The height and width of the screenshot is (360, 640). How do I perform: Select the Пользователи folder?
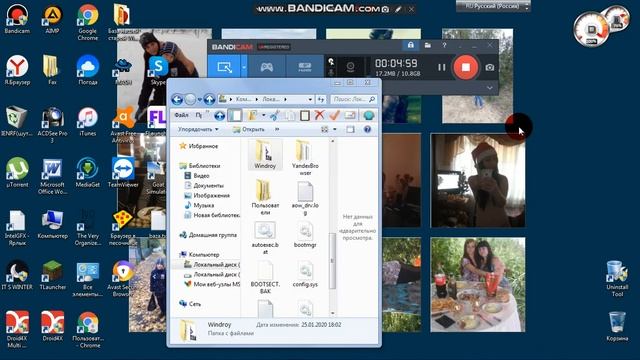point(265,197)
